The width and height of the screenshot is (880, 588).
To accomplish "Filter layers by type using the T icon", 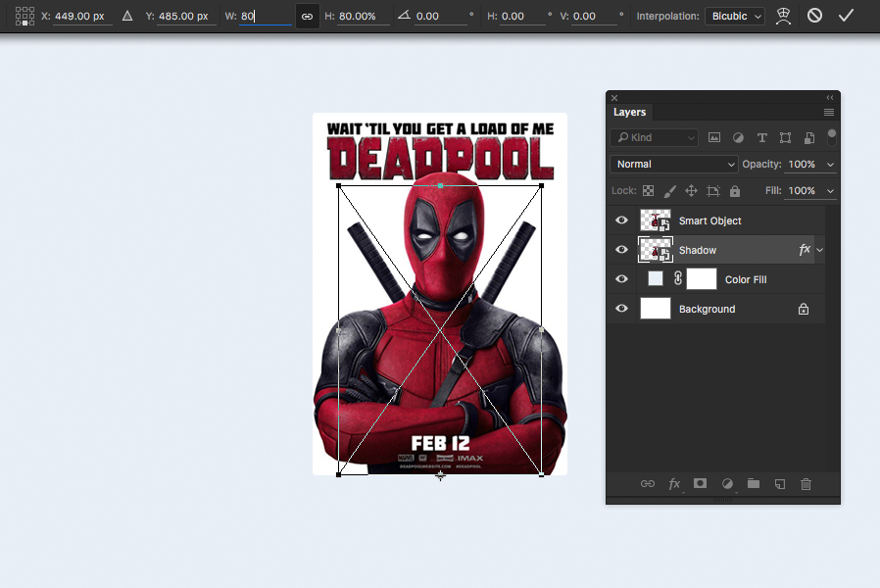I will tap(761, 137).
